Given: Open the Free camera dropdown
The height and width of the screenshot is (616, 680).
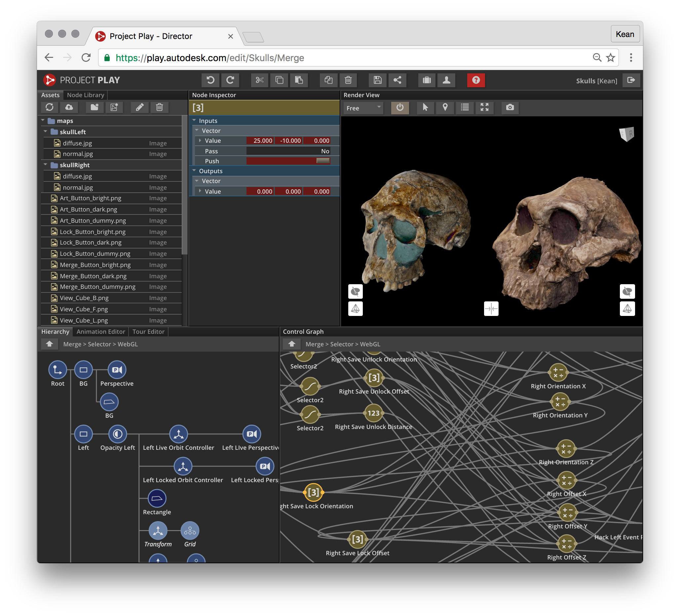Looking at the screenshot, I should coord(363,108).
